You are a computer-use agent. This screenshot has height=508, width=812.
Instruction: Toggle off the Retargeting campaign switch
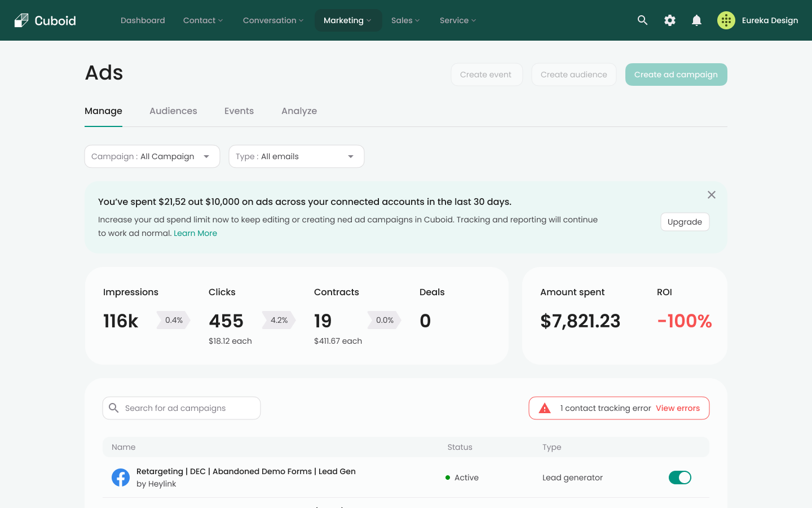(679, 478)
